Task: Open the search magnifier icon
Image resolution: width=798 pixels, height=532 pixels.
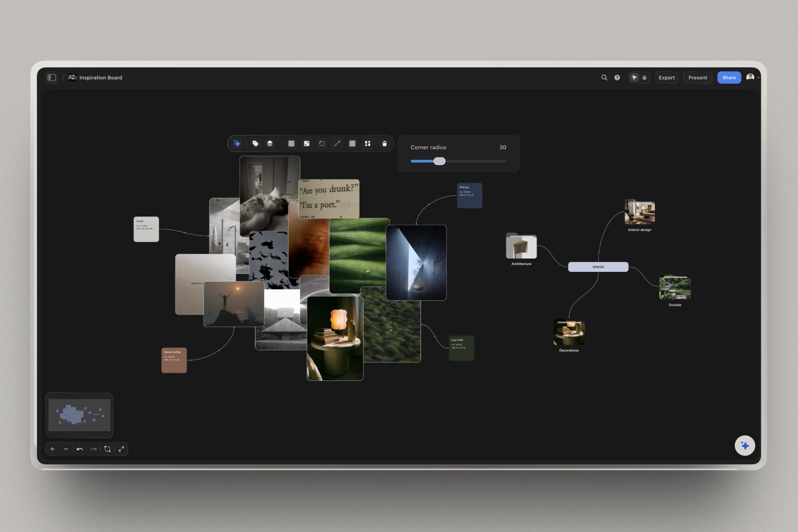Action: (x=604, y=77)
